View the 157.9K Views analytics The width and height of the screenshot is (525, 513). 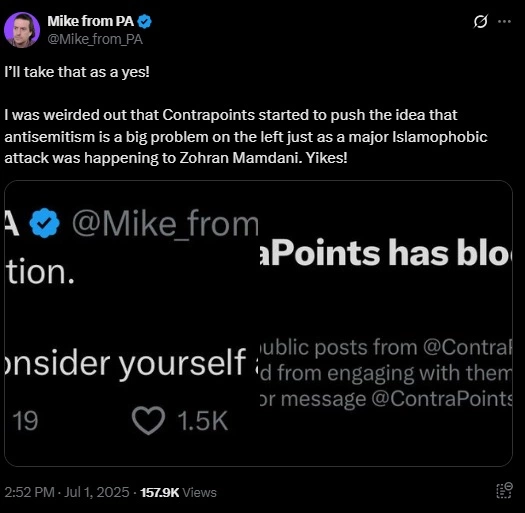(x=178, y=492)
